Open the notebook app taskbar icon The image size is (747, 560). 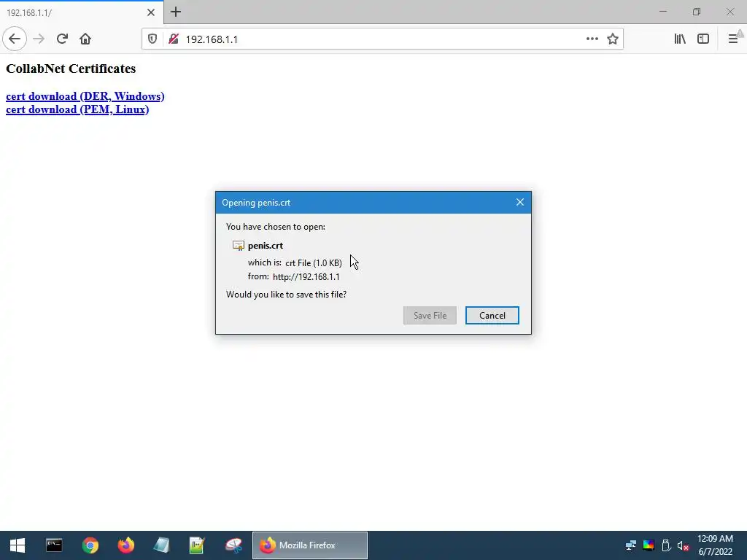click(161, 545)
